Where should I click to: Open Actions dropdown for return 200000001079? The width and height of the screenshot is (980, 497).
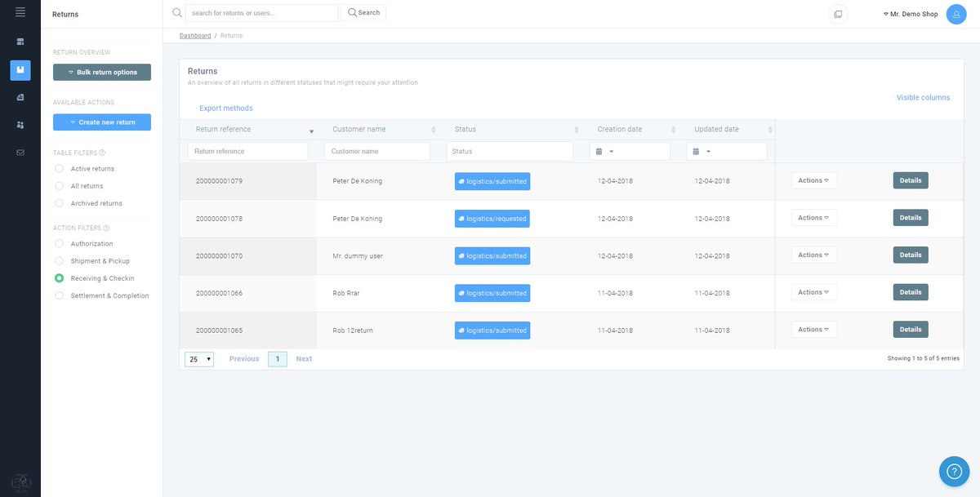coord(814,180)
